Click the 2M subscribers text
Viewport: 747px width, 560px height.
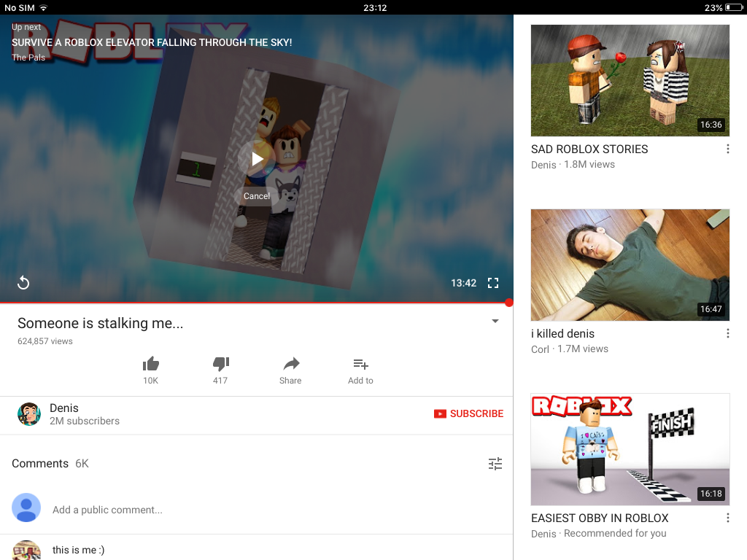[85, 421]
